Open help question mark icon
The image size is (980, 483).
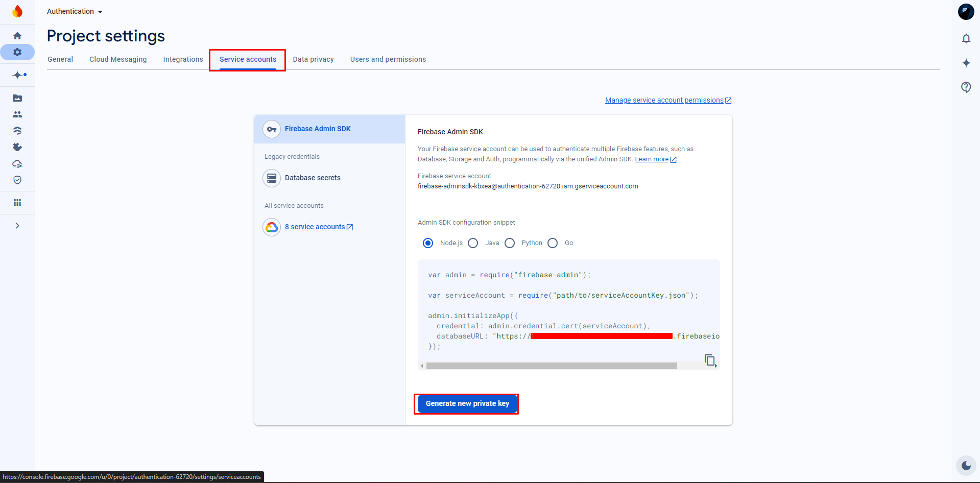coord(966,87)
